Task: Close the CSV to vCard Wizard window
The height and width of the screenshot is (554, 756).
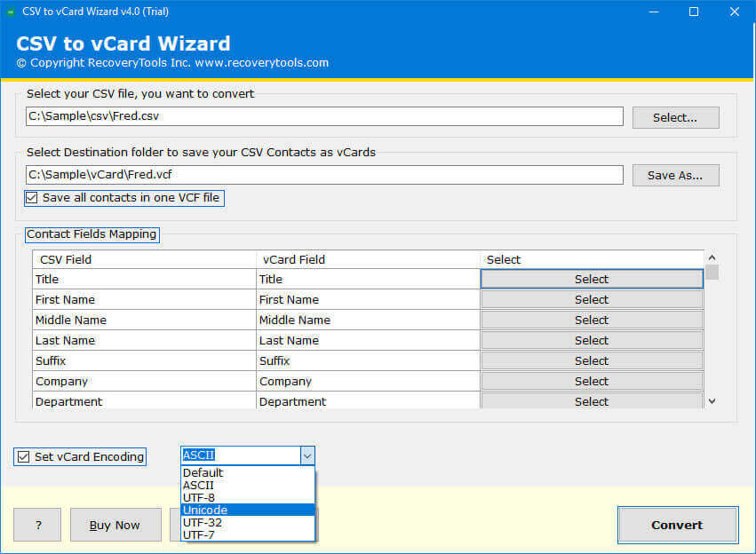Action: click(734, 12)
